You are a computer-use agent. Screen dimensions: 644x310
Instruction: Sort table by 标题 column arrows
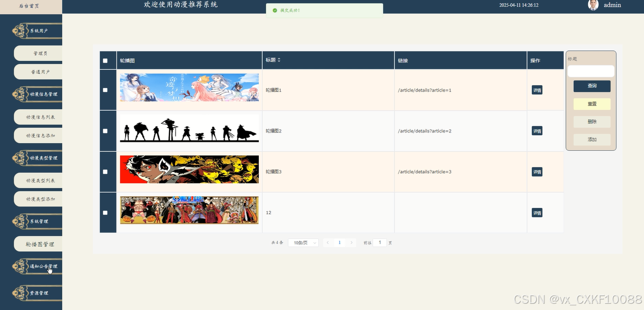coord(278,60)
